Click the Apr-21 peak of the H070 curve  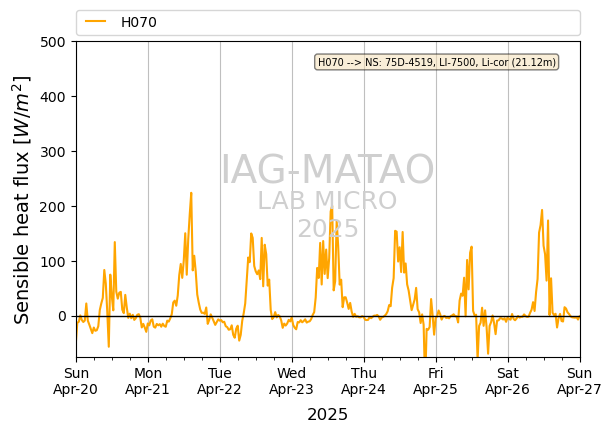pyautogui.click(x=191, y=193)
